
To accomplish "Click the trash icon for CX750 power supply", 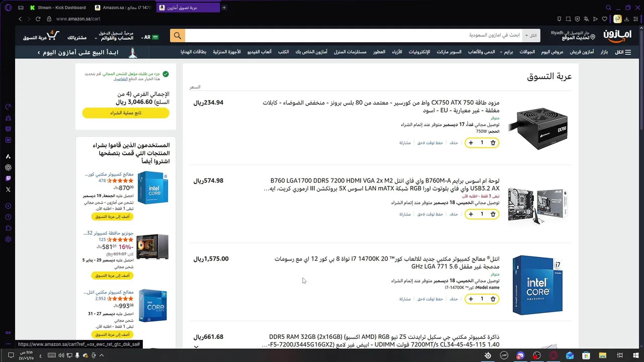I will click(x=493, y=143).
